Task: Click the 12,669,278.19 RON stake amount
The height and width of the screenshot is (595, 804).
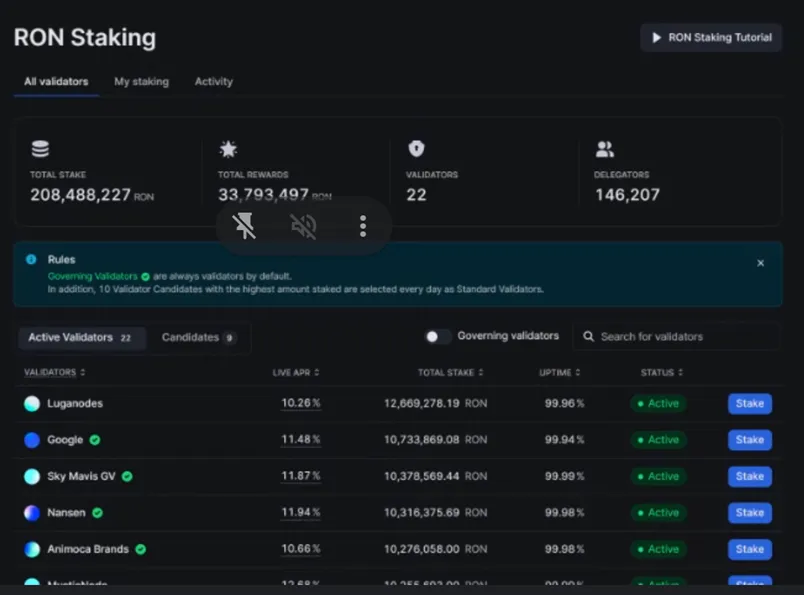Action: point(435,404)
